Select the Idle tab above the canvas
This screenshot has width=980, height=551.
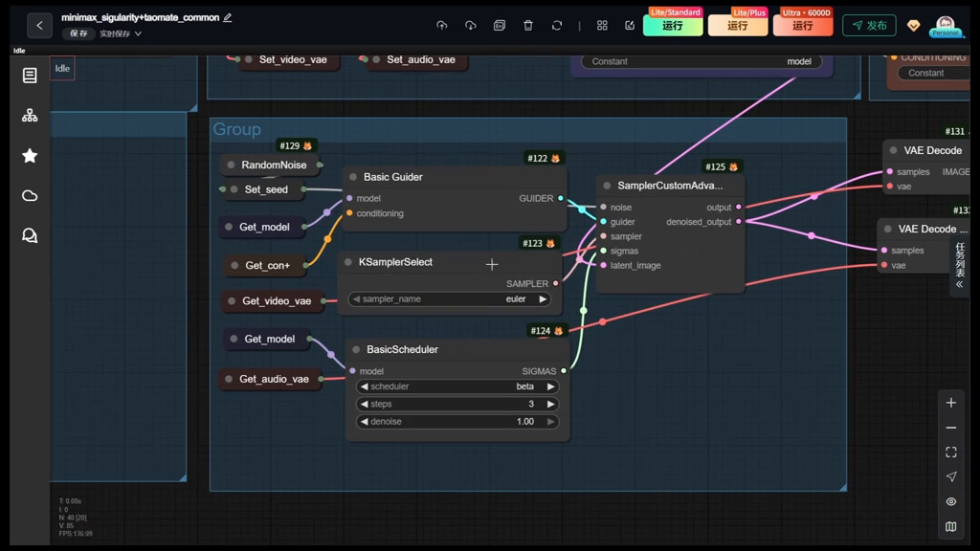[x=62, y=69]
